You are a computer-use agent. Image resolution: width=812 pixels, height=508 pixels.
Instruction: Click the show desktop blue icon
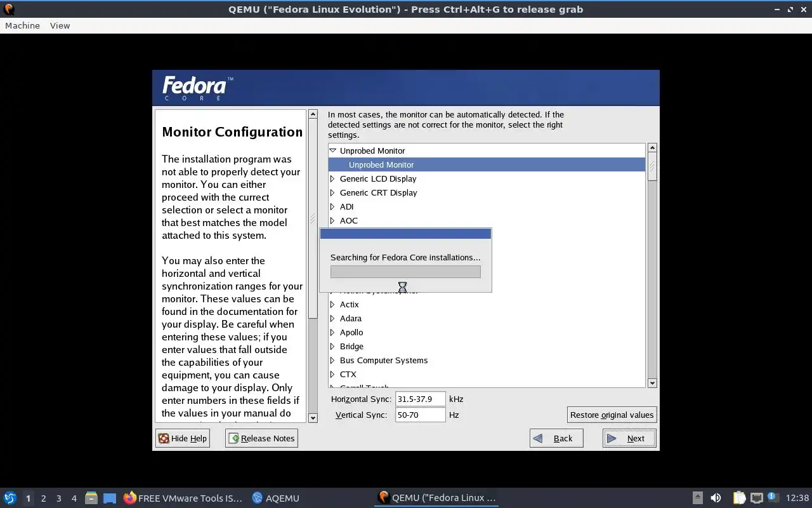(x=109, y=498)
